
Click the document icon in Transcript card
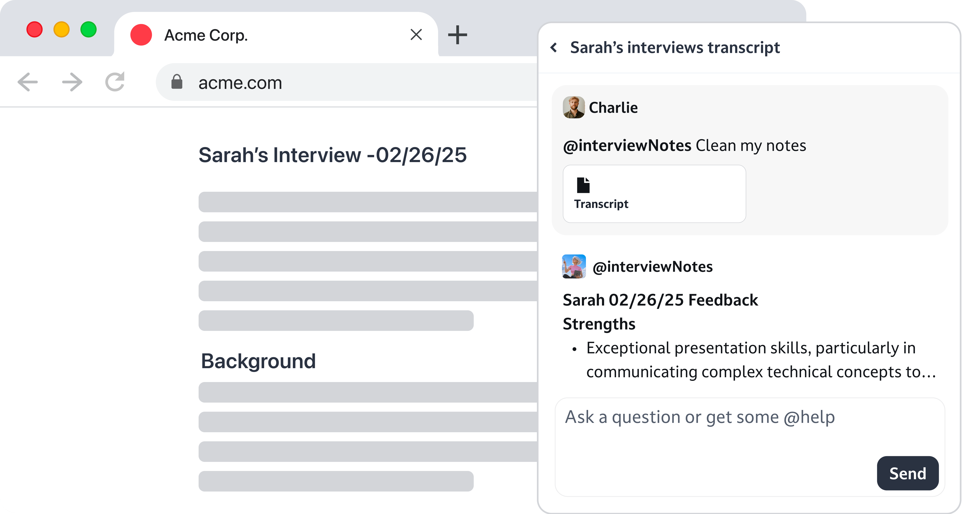click(x=583, y=185)
